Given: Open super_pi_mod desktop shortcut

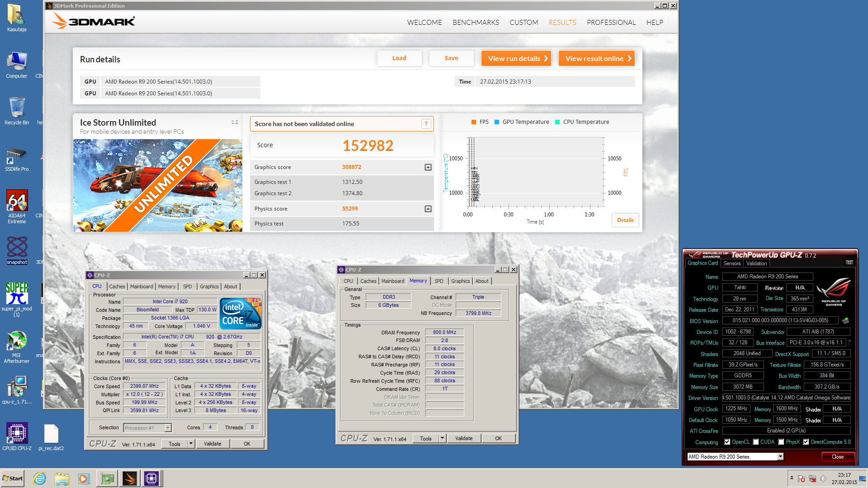Looking at the screenshot, I should coord(17,299).
